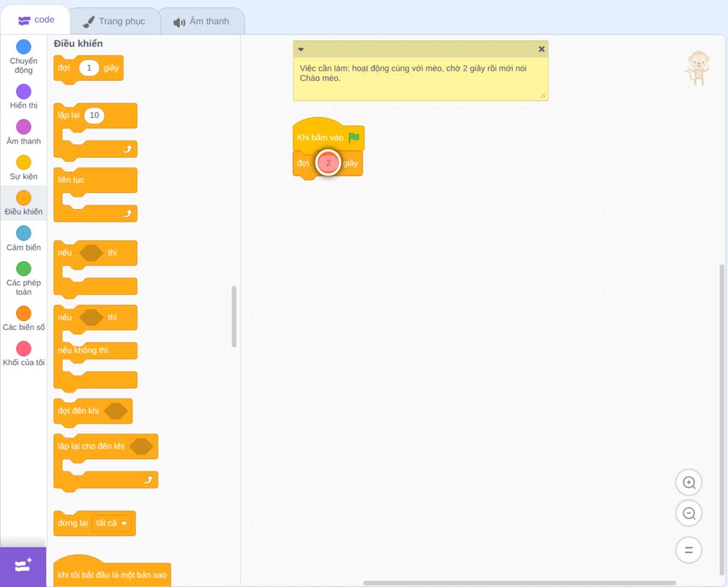Click the block palette vertical scrollbar
The height and width of the screenshot is (587, 728).
point(234,317)
